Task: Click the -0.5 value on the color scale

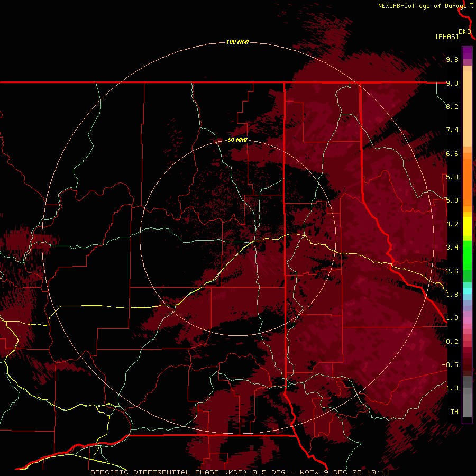Action: tap(450, 365)
